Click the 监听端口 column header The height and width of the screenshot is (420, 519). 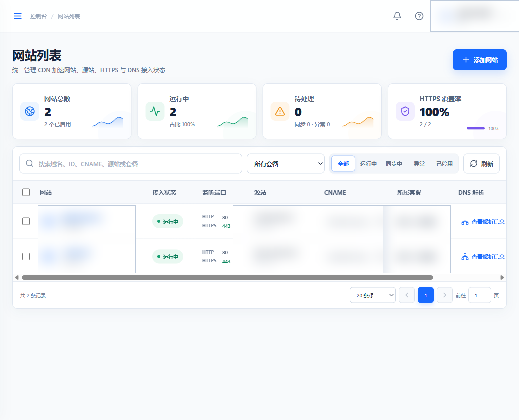click(x=214, y=192)
